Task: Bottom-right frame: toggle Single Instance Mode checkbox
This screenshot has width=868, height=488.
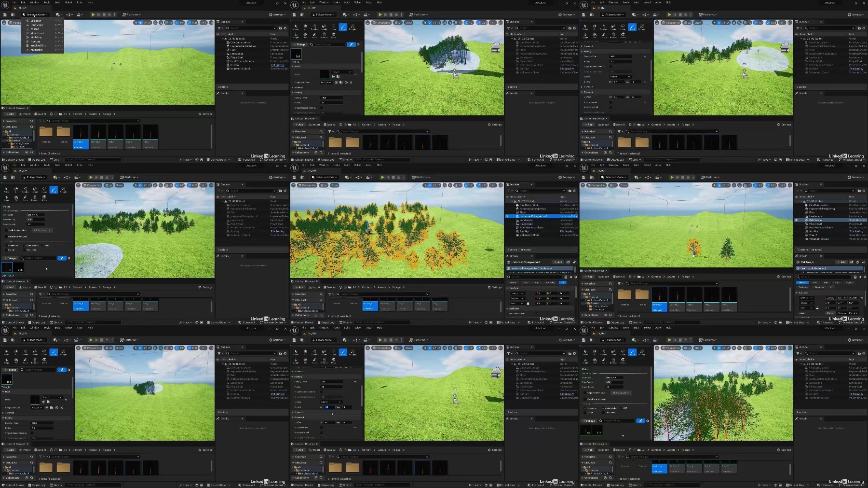Action: (x=585, y=393)
